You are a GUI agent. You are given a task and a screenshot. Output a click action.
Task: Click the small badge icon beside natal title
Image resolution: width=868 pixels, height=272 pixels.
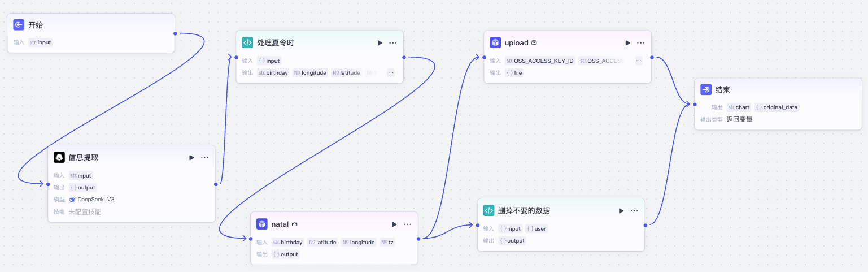(x=294, y=224)
